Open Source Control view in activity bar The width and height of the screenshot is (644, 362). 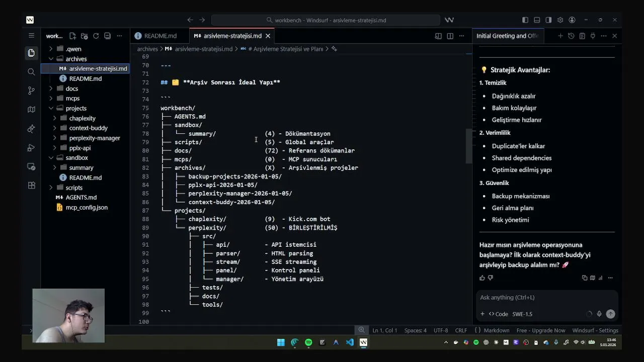[31, 90]
